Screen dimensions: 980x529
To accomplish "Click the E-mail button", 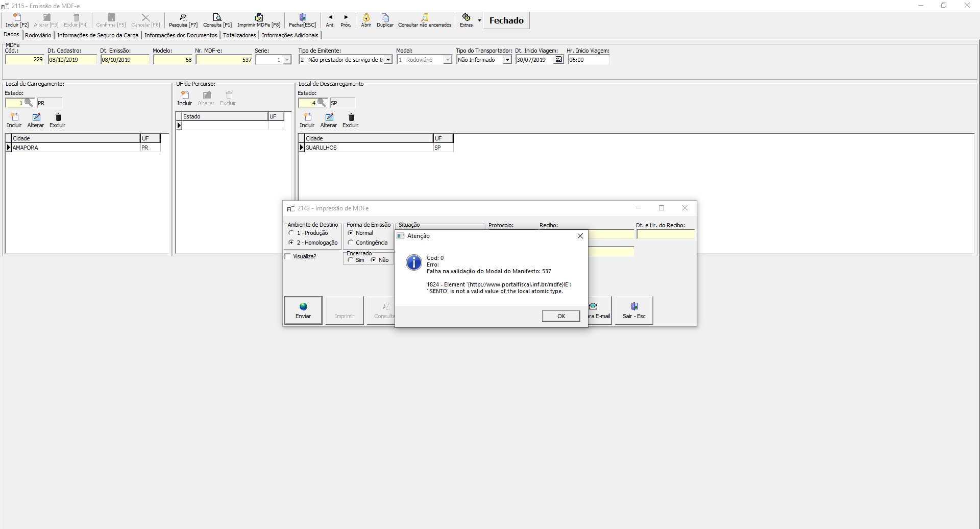I will pyautogui.click(x=600, y=310).
